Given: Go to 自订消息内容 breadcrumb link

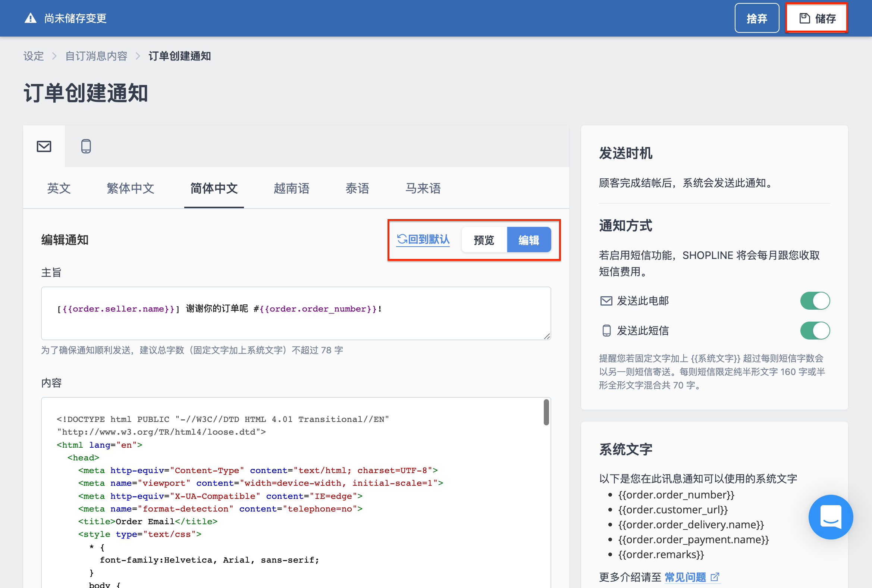Looking at the screenshot, I should pyautogui.click(x=96, y=56).
